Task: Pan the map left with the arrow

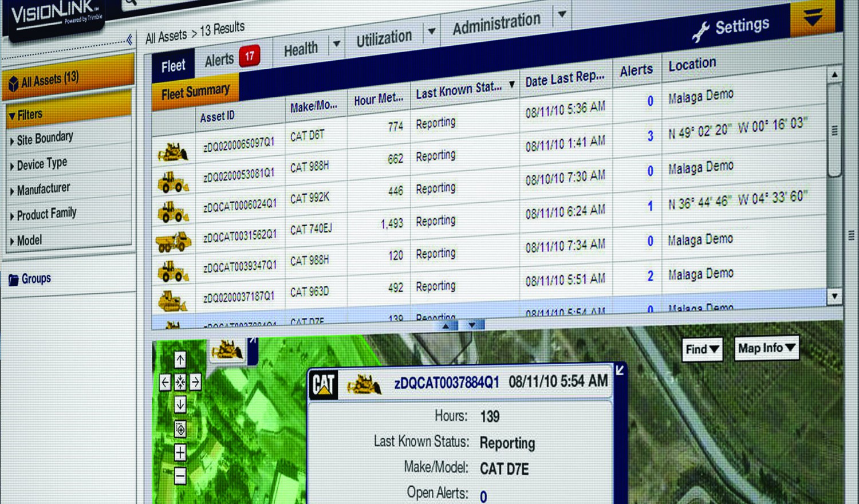Action: point(166,382)
